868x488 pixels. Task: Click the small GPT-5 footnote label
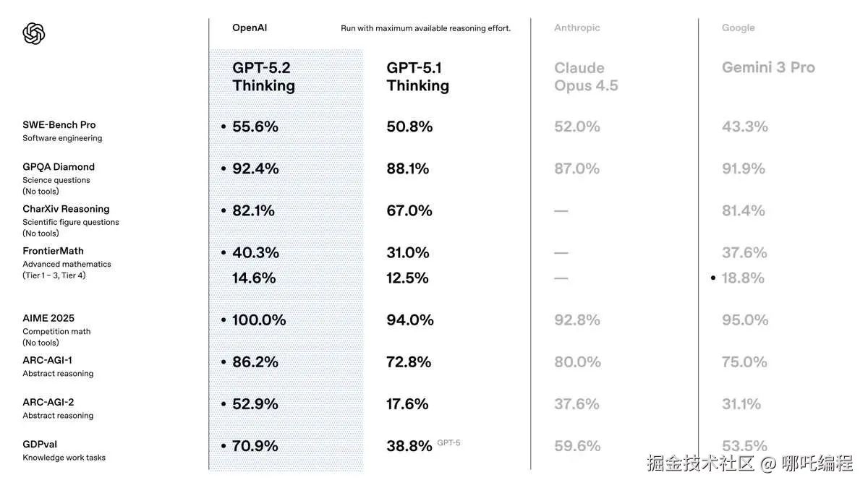448,442
